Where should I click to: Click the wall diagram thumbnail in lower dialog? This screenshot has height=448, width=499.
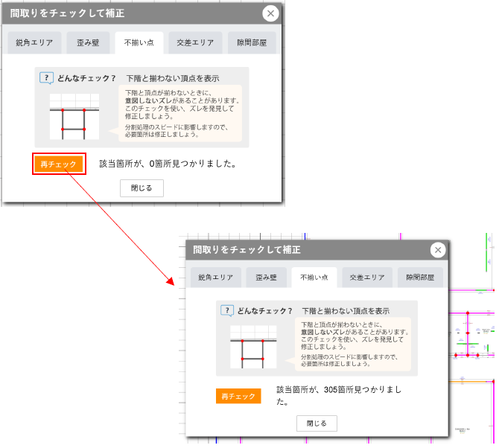[253, 347]
